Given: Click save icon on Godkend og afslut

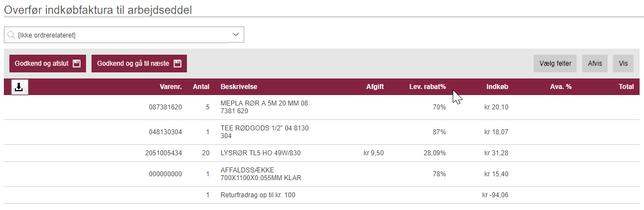Looking at the screenshot, I should pyautogui.click(x=76, y=64).
